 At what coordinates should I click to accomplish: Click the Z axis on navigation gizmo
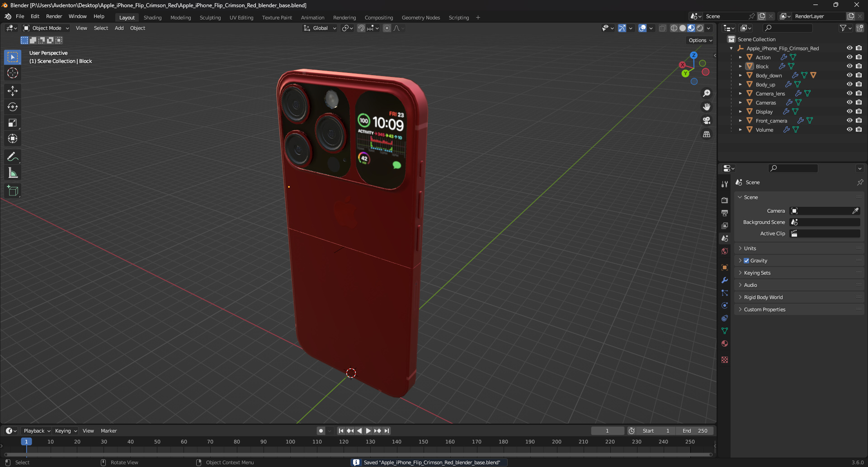pos(693,55)
